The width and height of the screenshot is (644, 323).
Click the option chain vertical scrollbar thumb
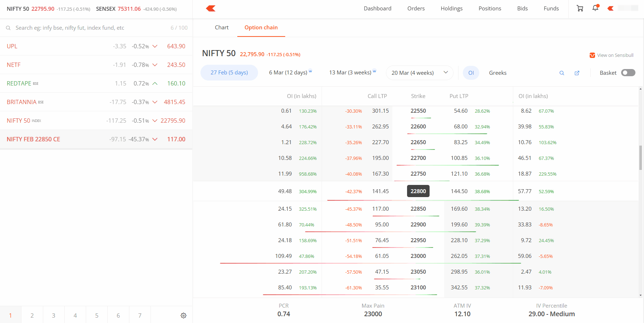[x=640, y=157]
